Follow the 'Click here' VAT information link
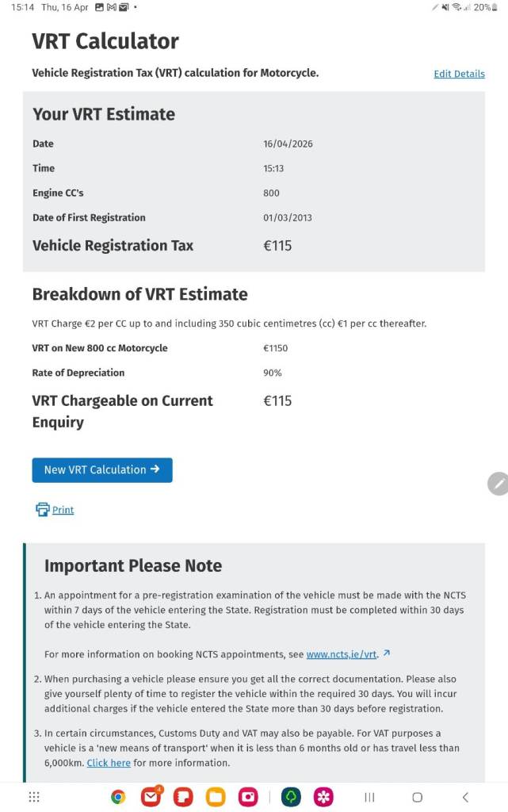This screenshot has height=812, width=508. [109, 763]
